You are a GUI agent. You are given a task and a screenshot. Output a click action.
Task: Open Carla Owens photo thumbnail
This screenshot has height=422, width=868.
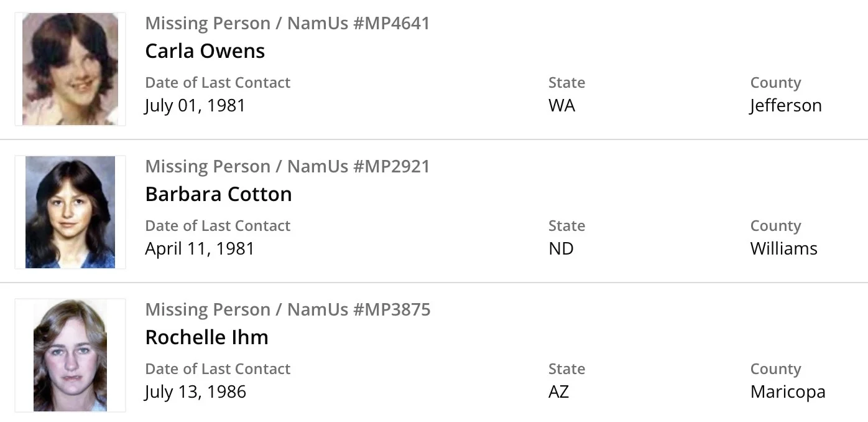pos(70,69)
